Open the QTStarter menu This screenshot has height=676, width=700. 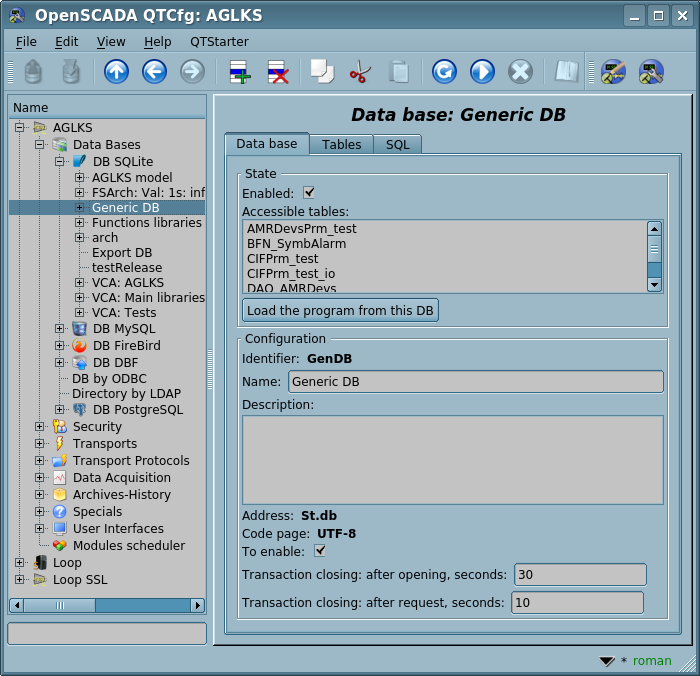point(219,42)
